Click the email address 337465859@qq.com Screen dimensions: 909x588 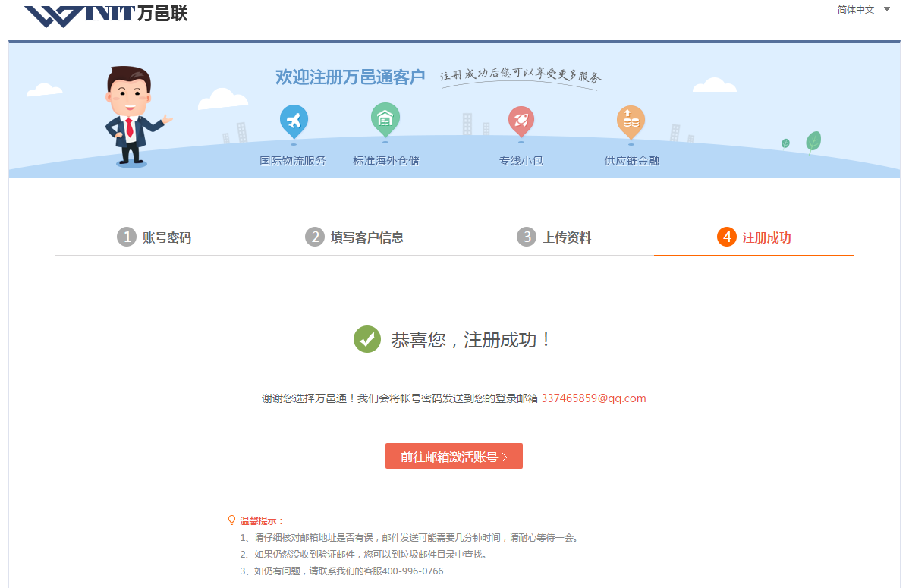(593, 398)
